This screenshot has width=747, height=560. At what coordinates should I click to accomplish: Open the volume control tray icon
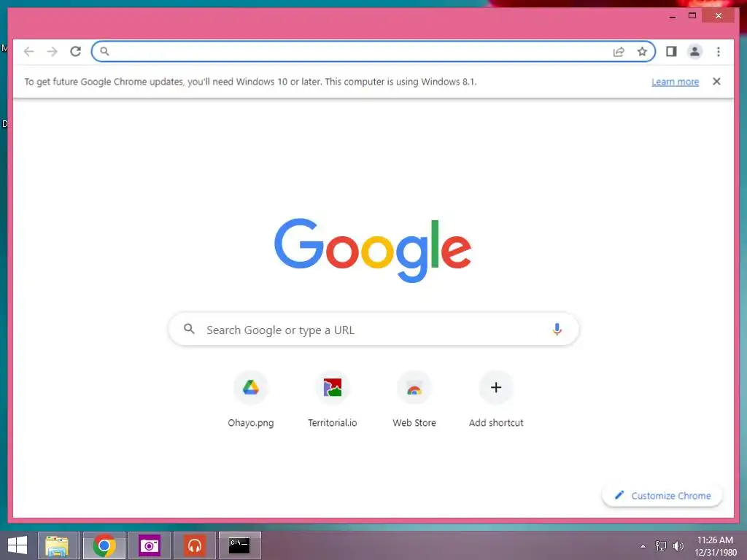pyautogui.click(x=678, y=546)
